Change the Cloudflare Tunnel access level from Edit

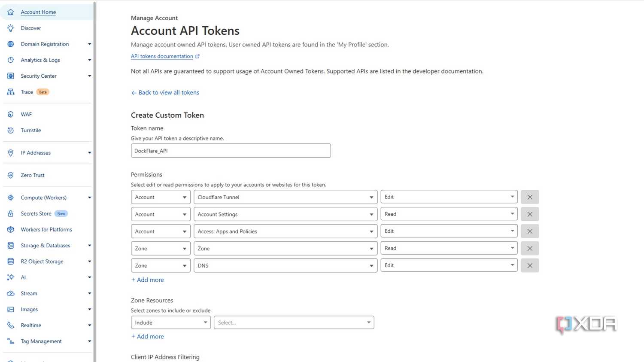point(449,197)
